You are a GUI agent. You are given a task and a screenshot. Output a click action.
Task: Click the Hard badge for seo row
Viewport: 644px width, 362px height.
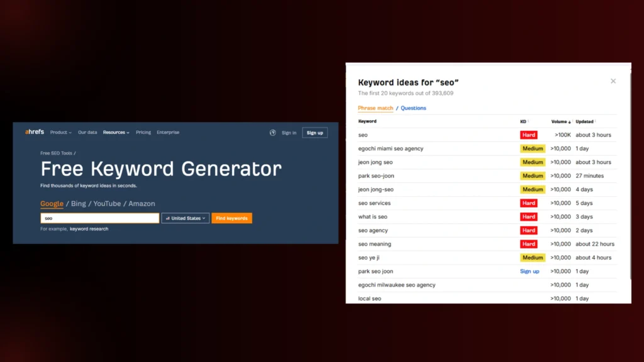coord(528,135)
